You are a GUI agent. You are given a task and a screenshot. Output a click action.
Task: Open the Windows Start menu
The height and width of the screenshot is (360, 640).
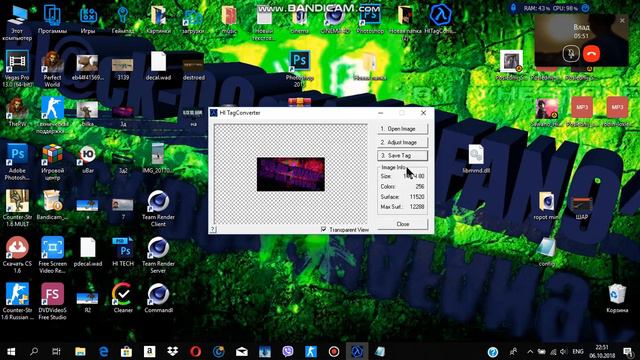point(11,351)
